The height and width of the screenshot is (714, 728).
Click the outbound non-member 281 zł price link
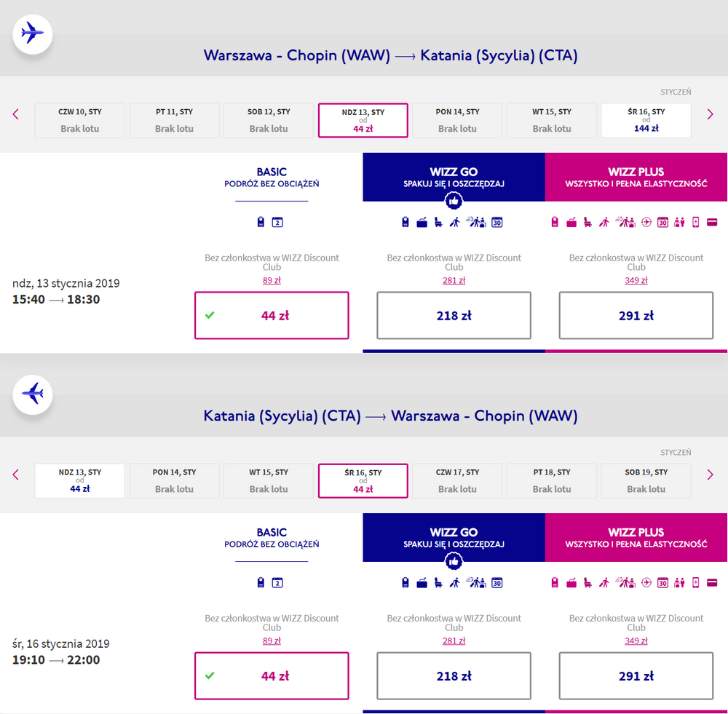click(x=454, y=280)
